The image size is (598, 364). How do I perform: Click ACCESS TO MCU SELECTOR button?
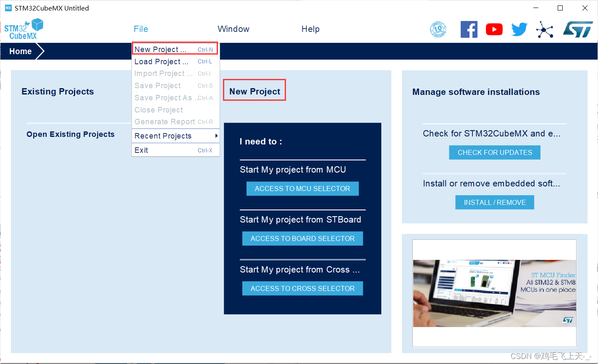(302, 189)
